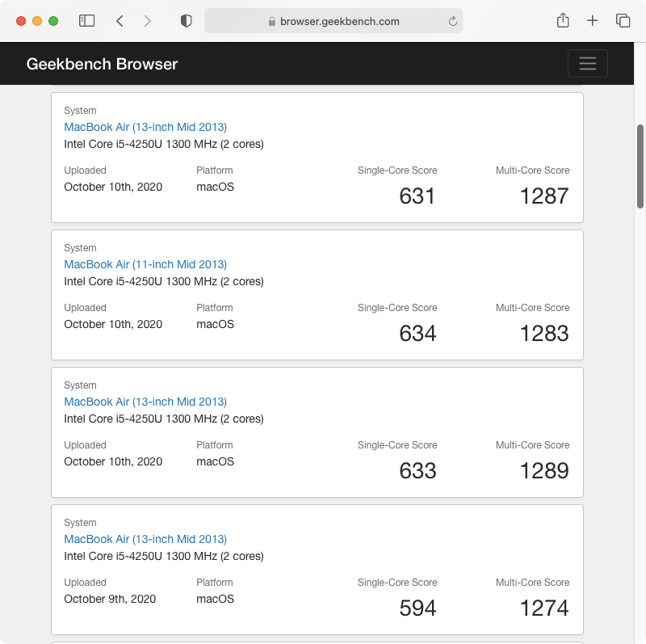Open the privacy report shield icon
646x644 pixels.
click(187, 21)
